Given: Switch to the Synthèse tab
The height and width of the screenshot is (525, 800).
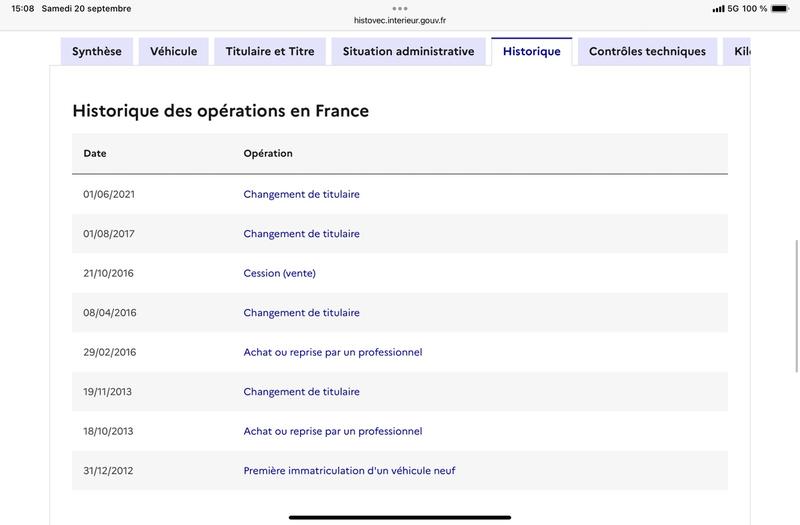Looking at the screenshot, I should (x=97, y=52).
